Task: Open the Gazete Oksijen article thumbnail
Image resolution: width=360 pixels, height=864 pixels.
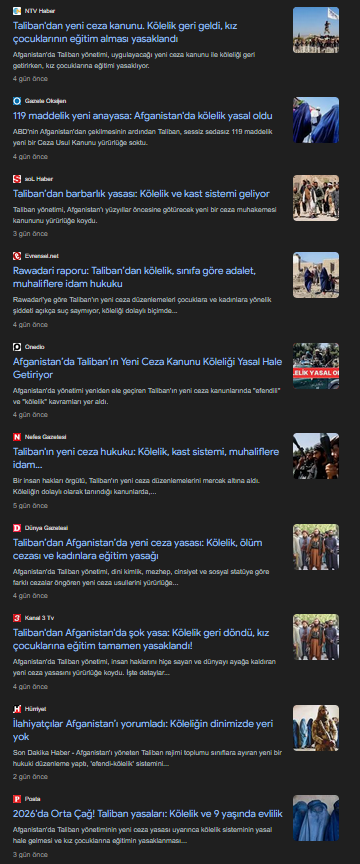Action: 316,120
